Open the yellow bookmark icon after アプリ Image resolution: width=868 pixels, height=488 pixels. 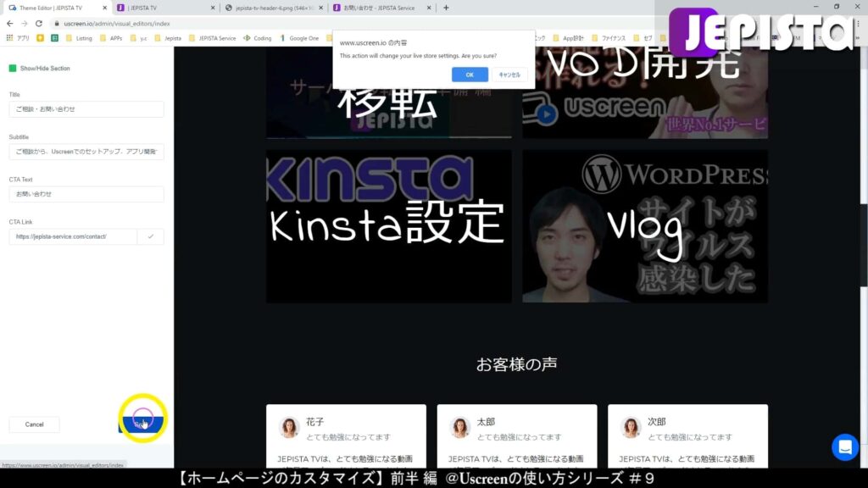pyautogui.click(x=41, y=38)
